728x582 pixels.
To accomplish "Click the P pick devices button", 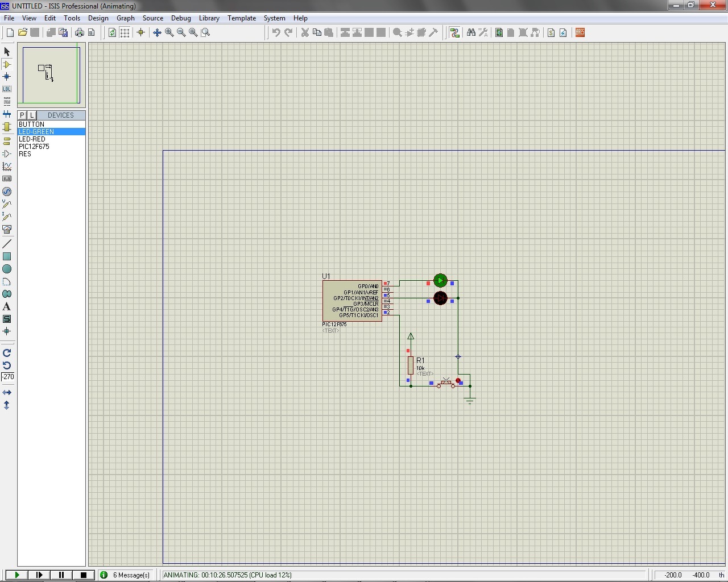I will 22,115.
